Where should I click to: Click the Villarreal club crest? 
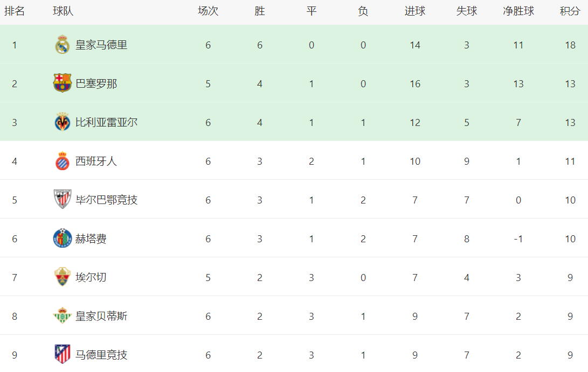(63, 122)
